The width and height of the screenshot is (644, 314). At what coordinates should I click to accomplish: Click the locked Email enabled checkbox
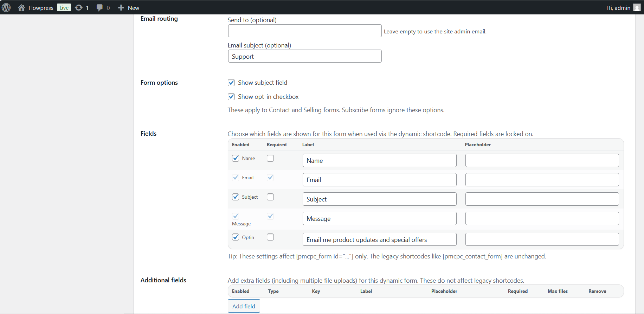click(236, 178)
